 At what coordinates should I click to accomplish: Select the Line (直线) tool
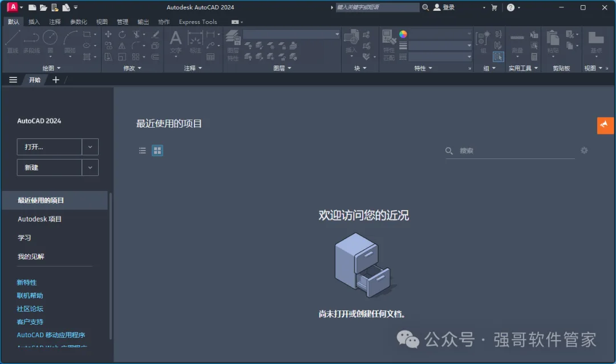tap(13, 42)
